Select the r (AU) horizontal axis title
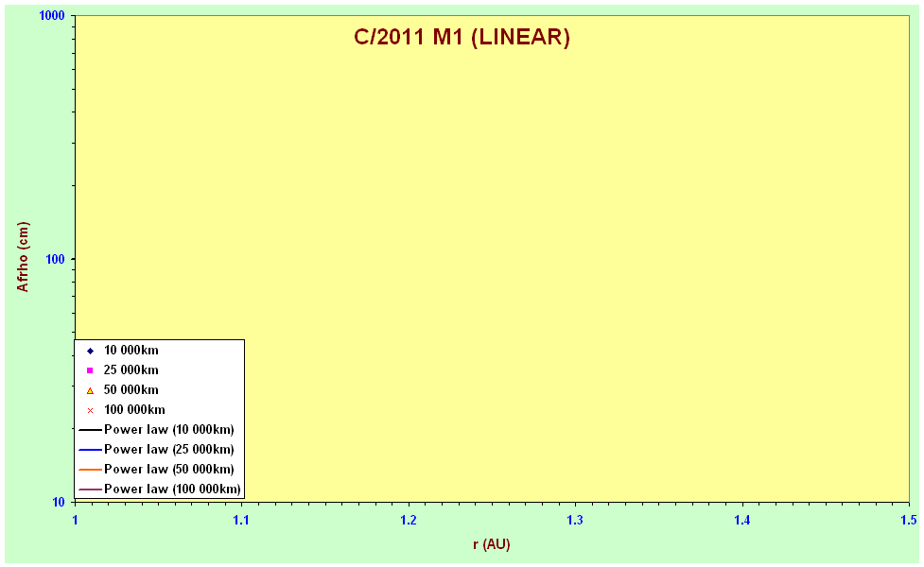924x567 pixels. 492,544
